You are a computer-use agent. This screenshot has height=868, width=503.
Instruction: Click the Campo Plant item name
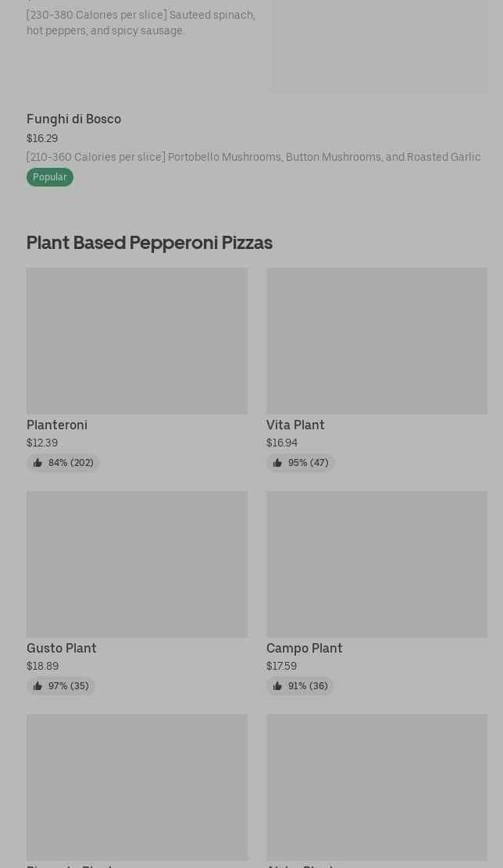[305, 649]
